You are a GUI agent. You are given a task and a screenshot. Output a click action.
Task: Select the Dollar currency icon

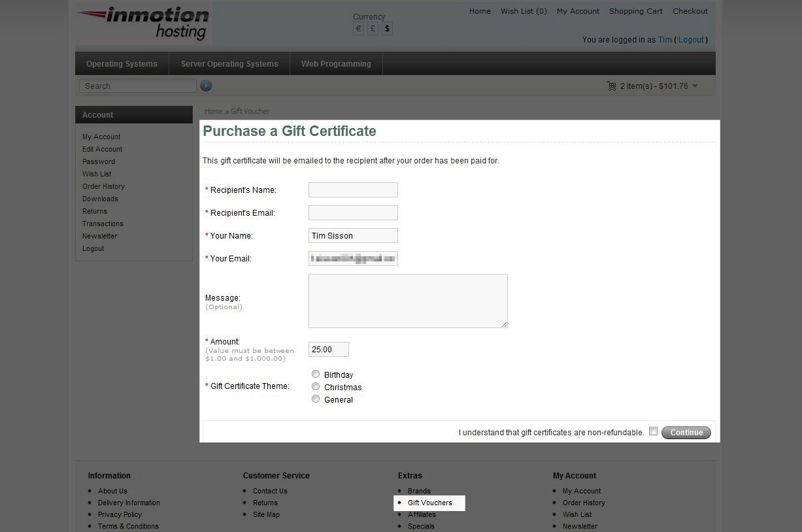(x=387, y=29)
